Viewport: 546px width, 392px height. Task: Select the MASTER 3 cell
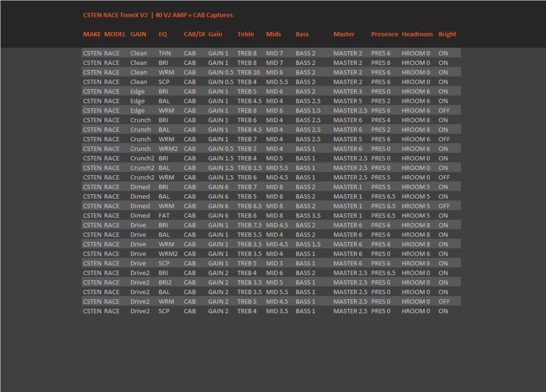[348, 92]
